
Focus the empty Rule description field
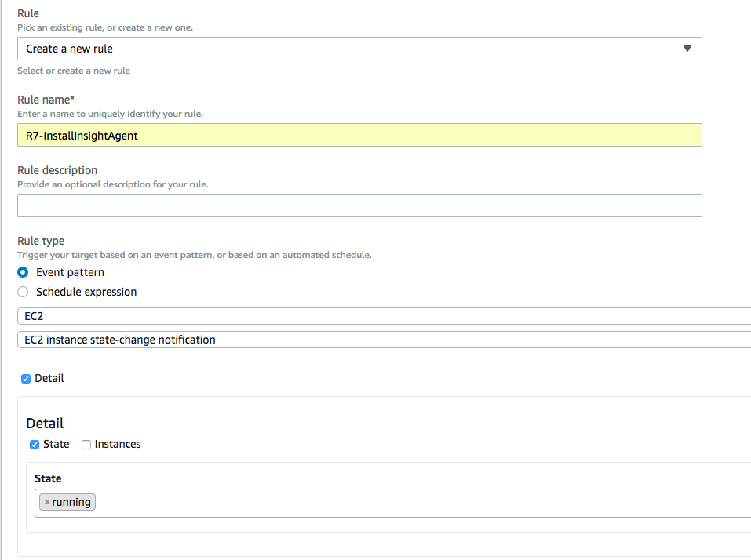point(359,205)
